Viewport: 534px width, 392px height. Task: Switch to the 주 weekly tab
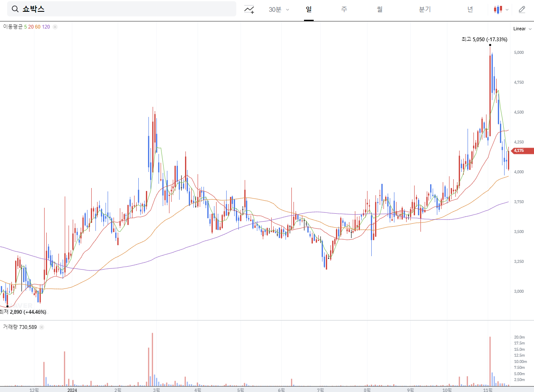(x=344, y=9)
